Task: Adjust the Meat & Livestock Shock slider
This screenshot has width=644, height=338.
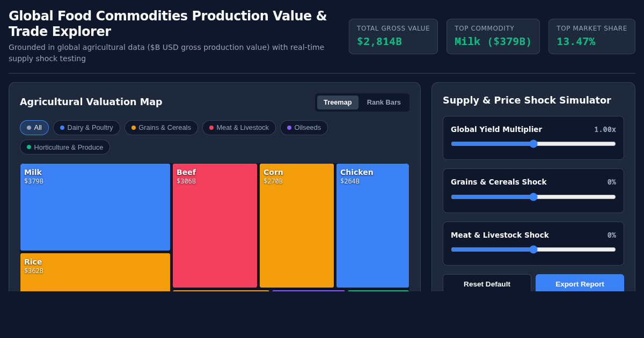Action: point(533,249)
